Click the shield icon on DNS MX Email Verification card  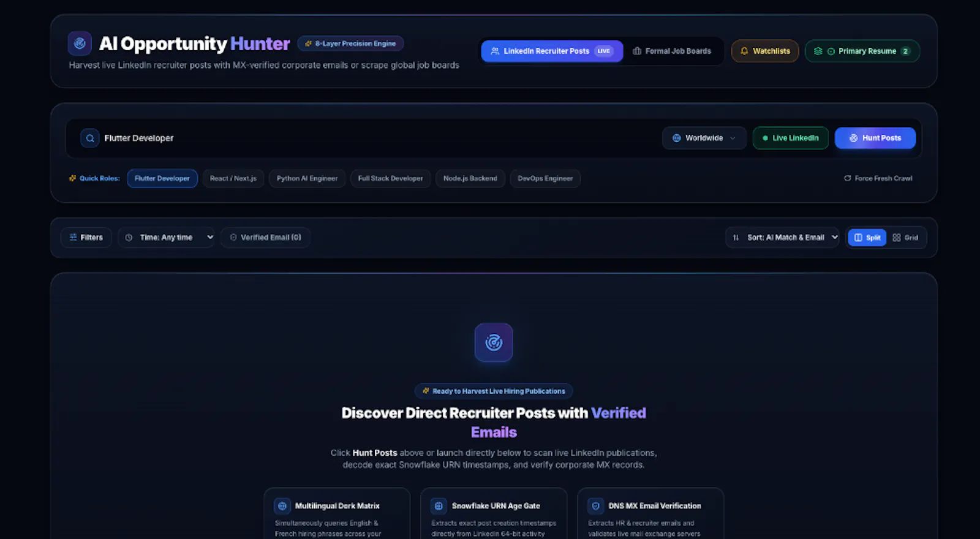pos(595,506)
